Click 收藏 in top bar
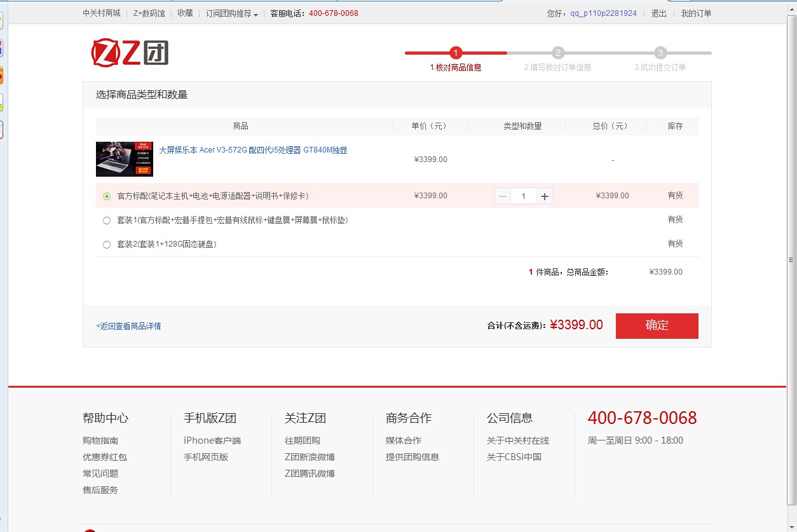The image size is (797, 532). click(x=185, y=13)
